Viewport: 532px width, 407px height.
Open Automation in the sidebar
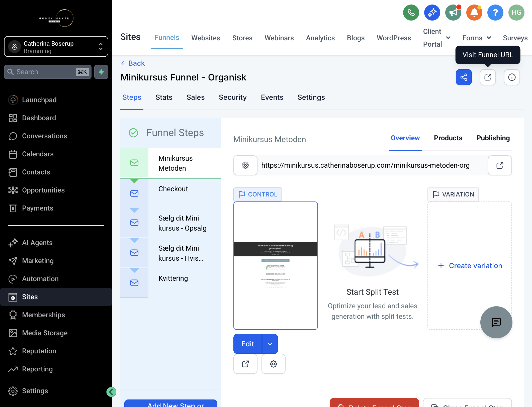click(x=40, y=279)
